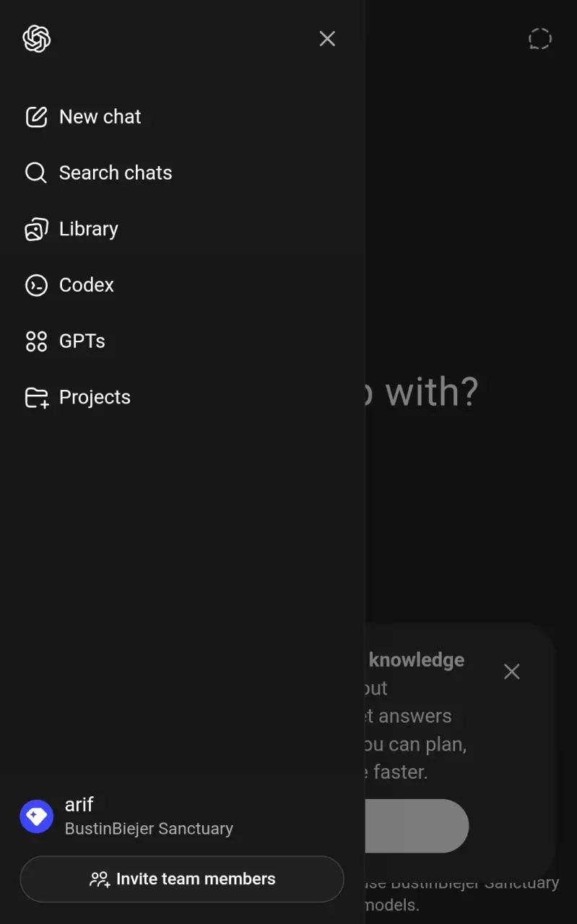Click the Invite team members button
Image resolution: width=577 pixels, height=924 pixels.
(182, 879)
